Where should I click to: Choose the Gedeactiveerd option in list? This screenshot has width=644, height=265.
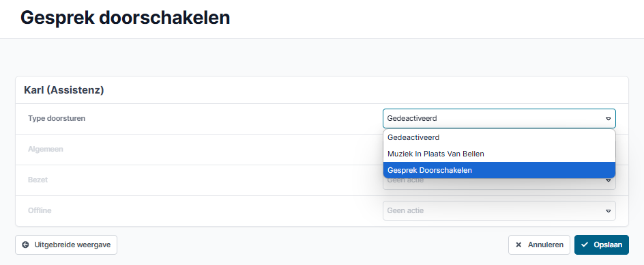499,137
